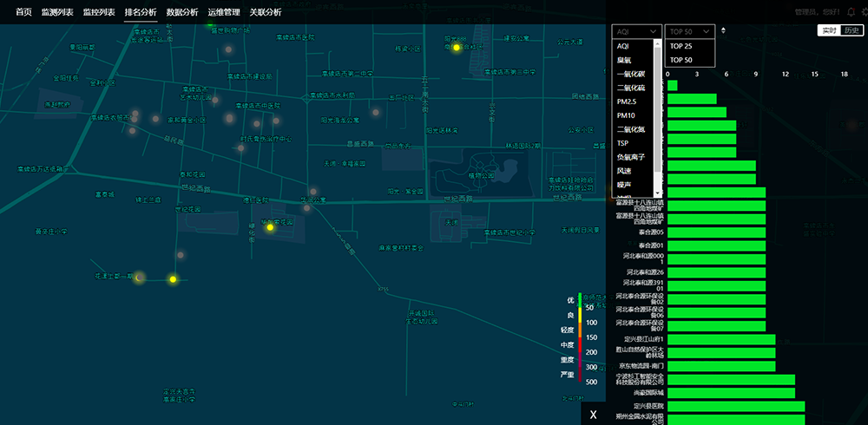The height and width of the screenshot is (425, 868).
Task: Open the AQI indicator dropdown
Action: (636, 31)
